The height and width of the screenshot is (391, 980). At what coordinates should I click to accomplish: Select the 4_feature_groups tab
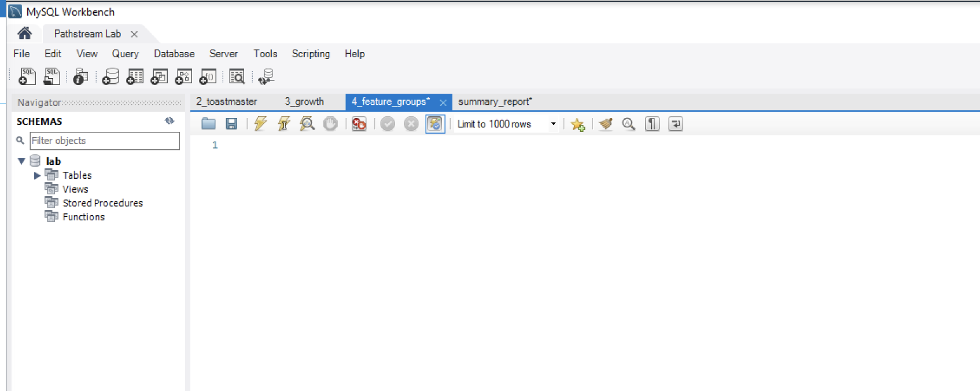click(390, 102)
